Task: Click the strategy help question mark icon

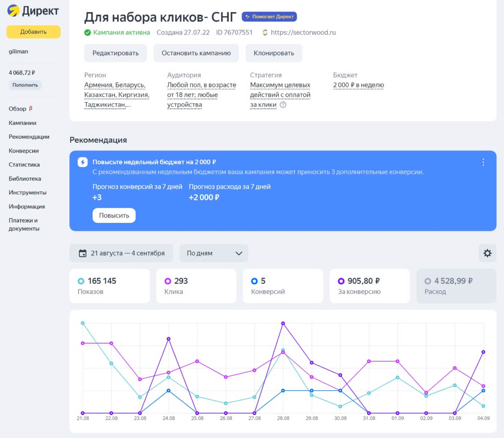Action: coord(283,105)
